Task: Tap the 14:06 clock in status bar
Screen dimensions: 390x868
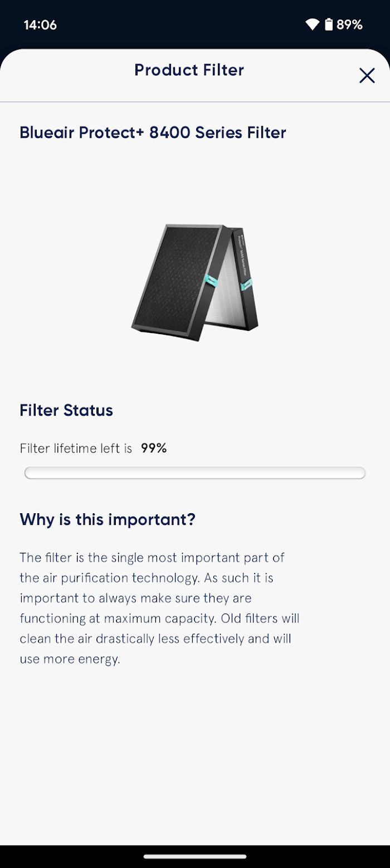Action: [x=40, y=25]
